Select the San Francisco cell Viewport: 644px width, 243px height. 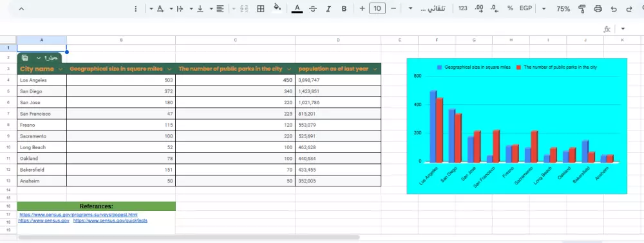(42, 114)
